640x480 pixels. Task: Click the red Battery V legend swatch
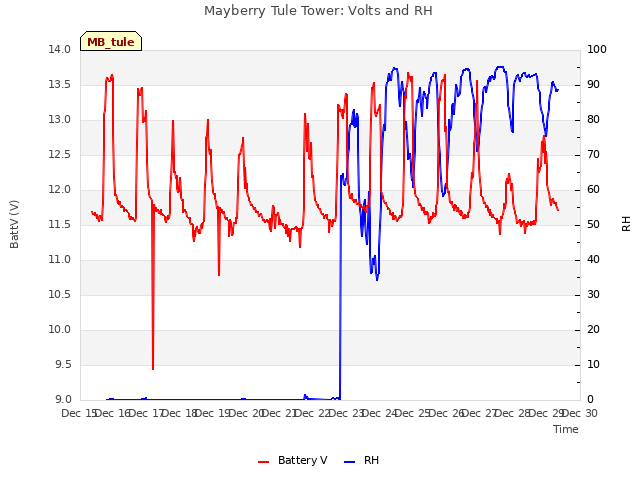264,462
